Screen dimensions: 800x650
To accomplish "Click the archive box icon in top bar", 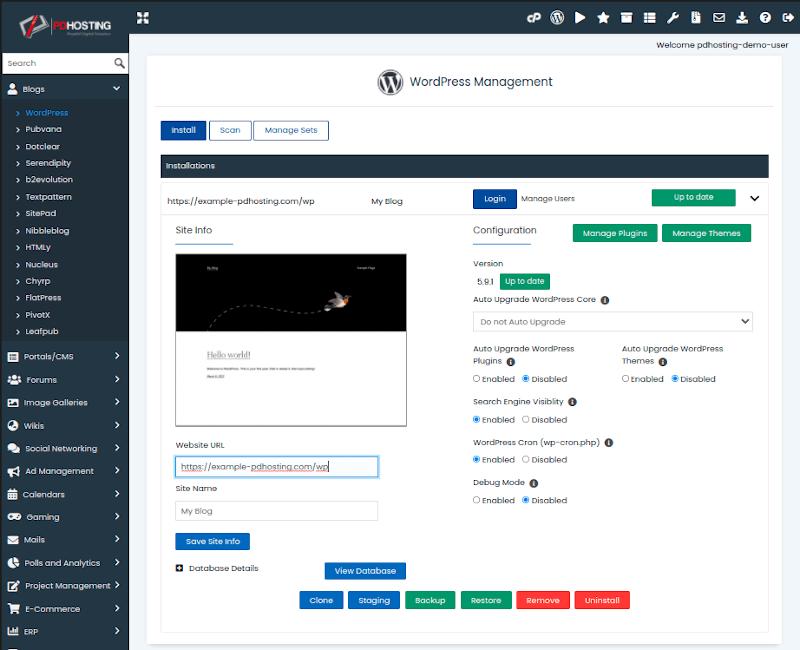I will (x=626, y=18).
